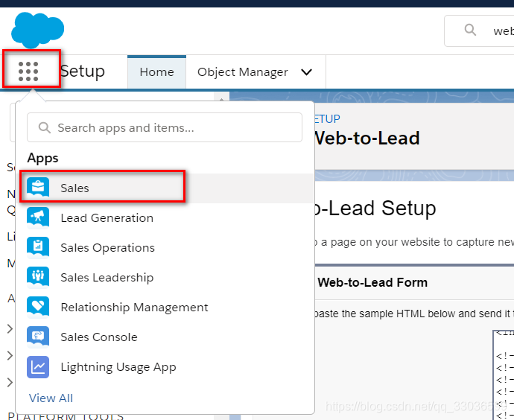
Task: Expand the Object Manager dropdown chevron
Action: pos(306,71)
